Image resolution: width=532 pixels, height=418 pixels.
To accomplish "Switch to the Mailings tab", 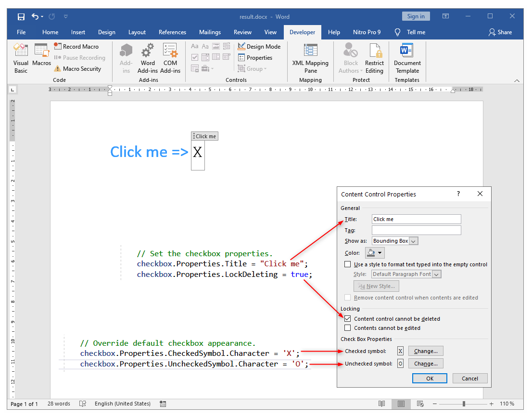I will point(210,32).
